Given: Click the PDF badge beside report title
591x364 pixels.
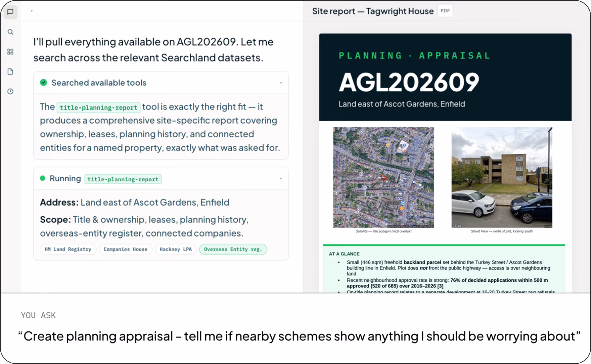Looking at the screenshot, I should click(x=445, y=11).
